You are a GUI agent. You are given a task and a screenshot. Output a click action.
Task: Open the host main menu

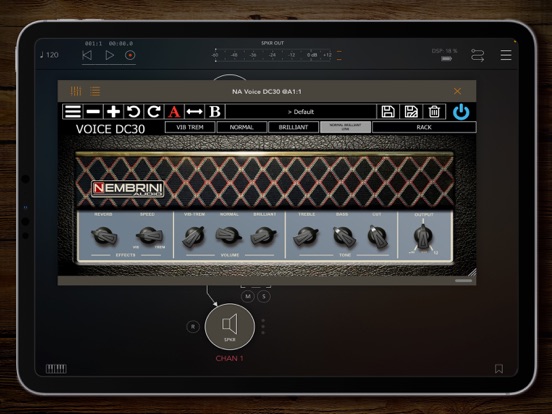click(x=506, y=55)
